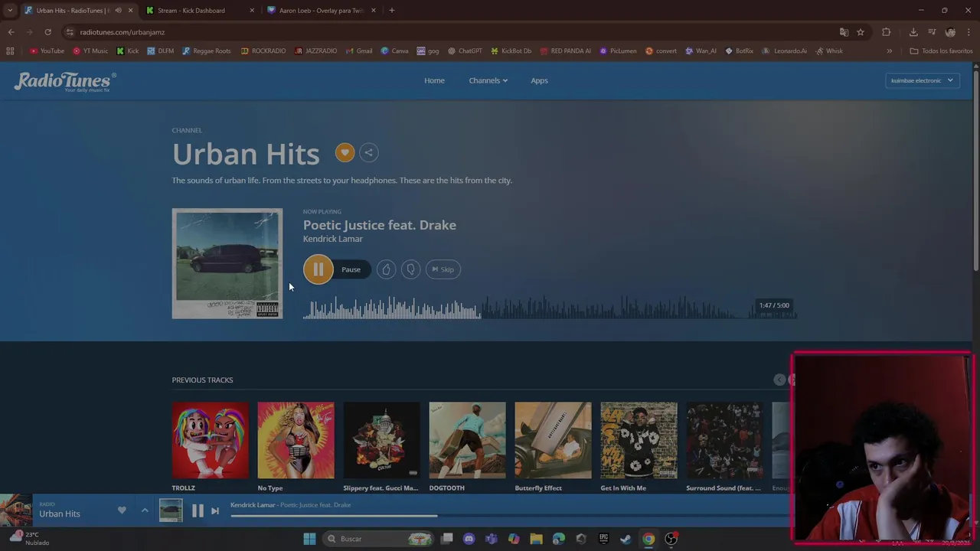Open the Apps page
This screenshot has height=551, width=980.
[x=539, y=80]
